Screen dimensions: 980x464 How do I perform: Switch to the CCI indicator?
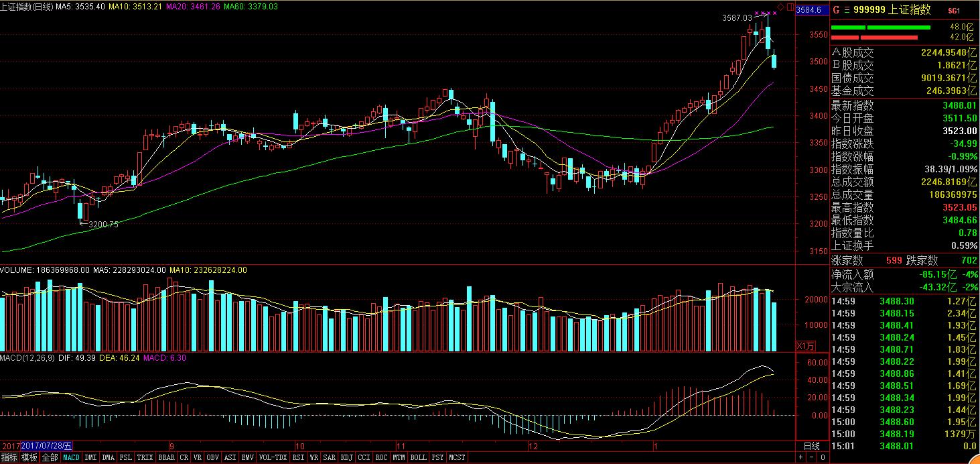click(364, 457)
